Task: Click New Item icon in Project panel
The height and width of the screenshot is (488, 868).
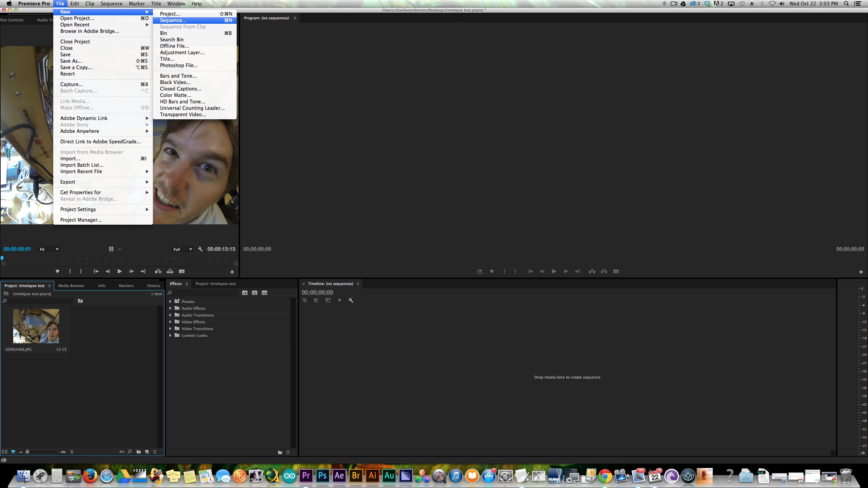Action: coord(147,452)
